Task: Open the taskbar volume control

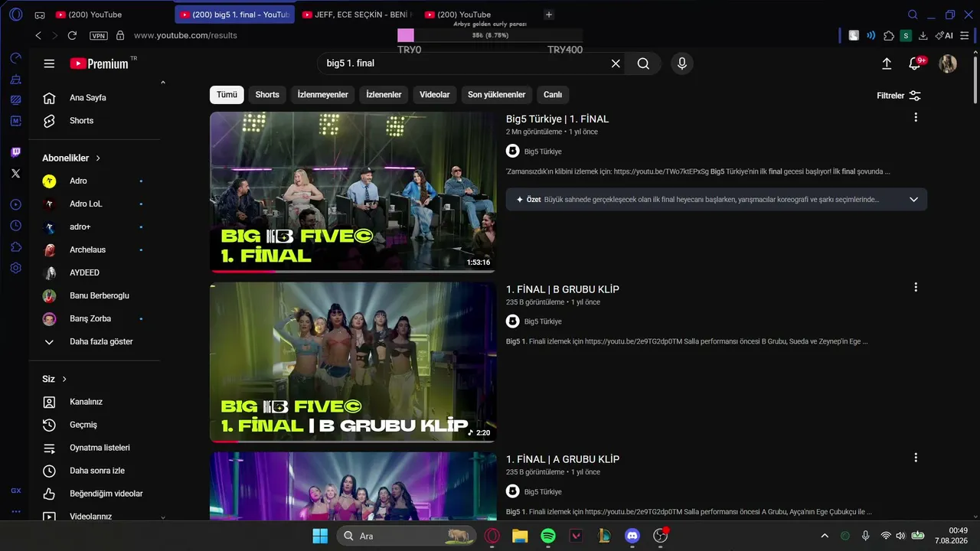Action: pyautogui.click(x=900, y=536)
